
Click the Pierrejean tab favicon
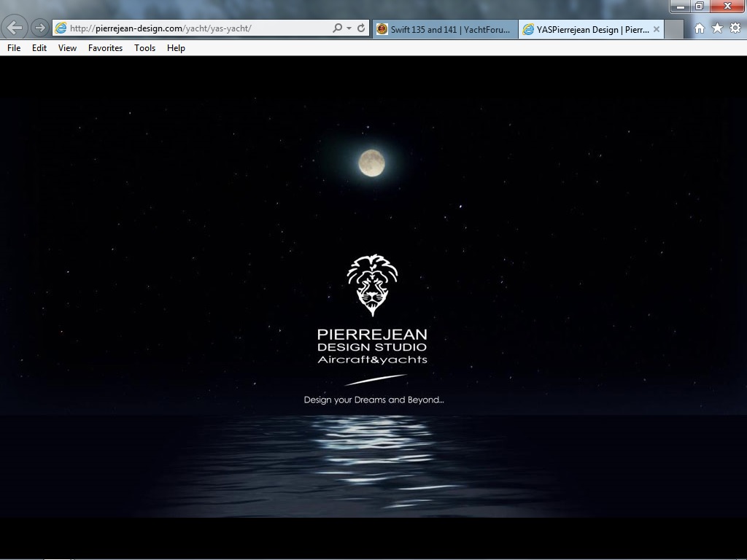click(x=528, y=29)
